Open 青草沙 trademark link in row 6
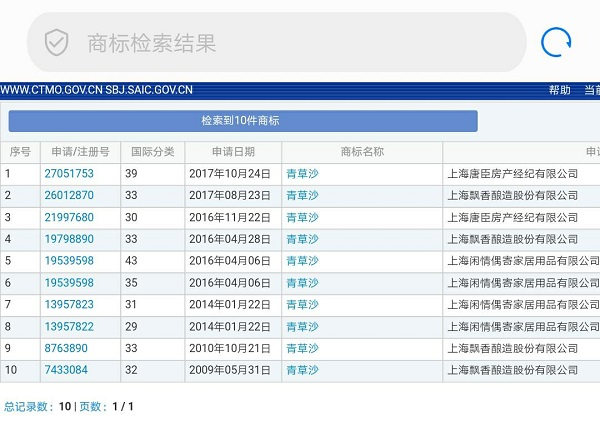The image size is (600, 422). pyautogui.click(x=302, y=283)
